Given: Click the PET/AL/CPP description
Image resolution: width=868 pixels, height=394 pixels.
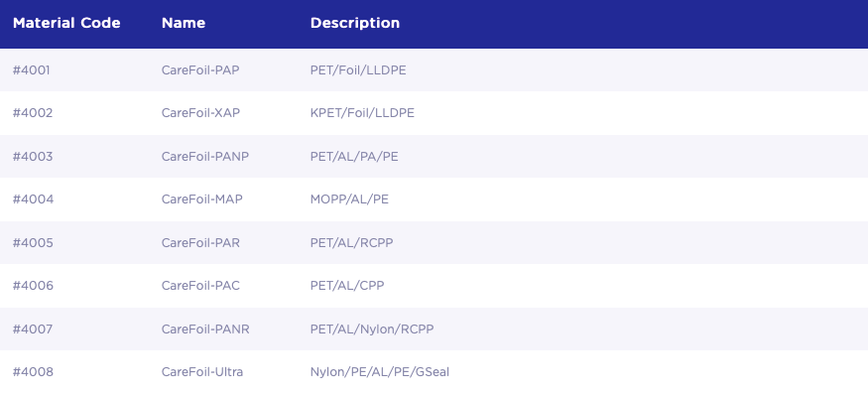Looking at the screenshot, I should click(347, 286).
